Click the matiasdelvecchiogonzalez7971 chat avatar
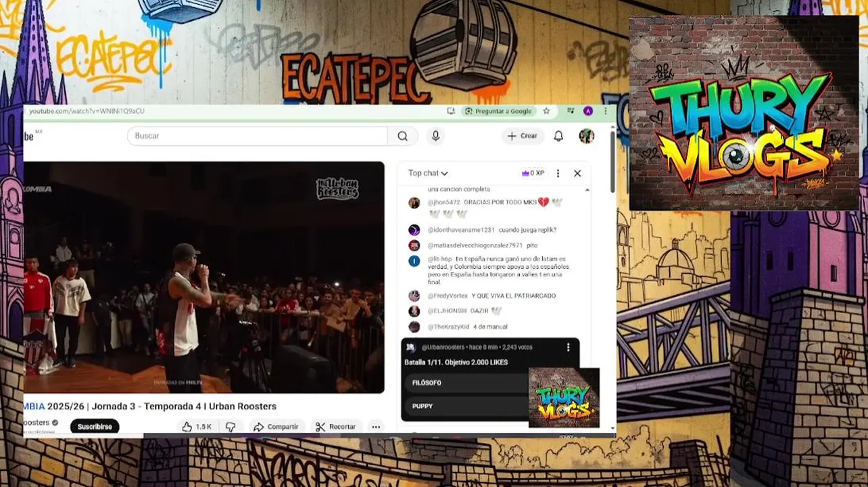The image size is (868, 487). pyautogui.click(x=414, y=246)
